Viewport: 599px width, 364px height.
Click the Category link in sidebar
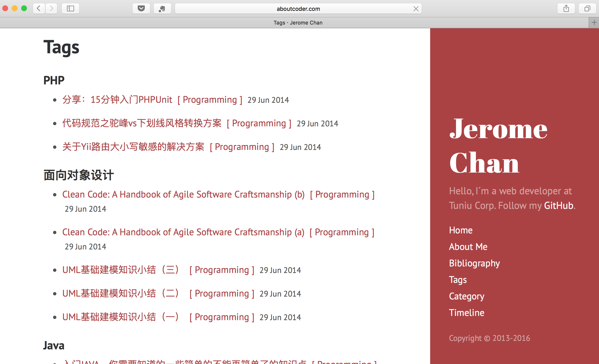(466, 296)
